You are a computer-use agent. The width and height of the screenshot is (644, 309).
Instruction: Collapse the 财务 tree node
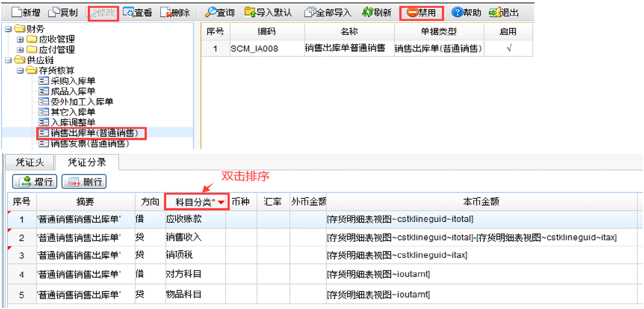7,29
